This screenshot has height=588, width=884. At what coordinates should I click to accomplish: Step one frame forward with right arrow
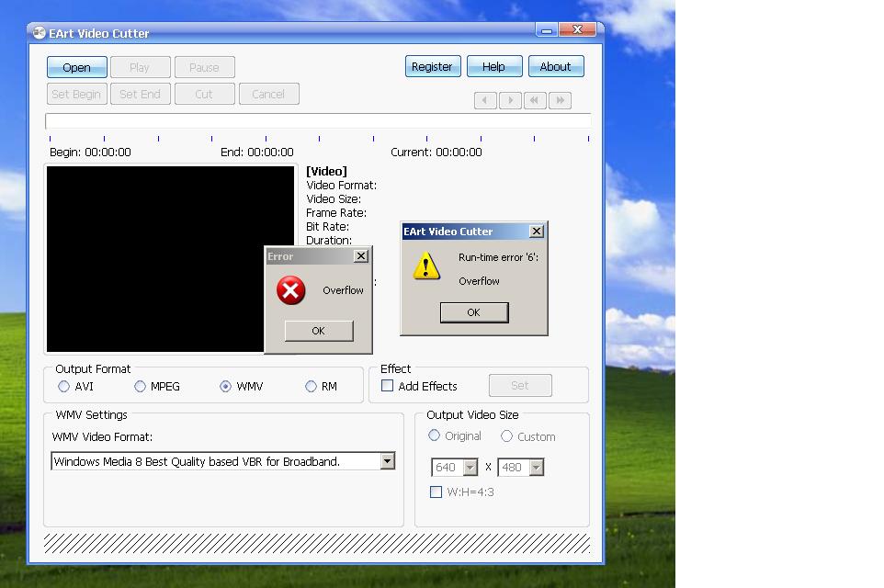(x=510, y=100)
